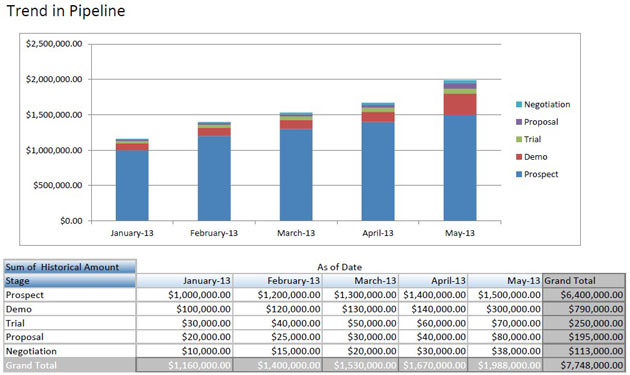The image size is (630, 375).
Task: Click the May-13 chart axis label
Action: 460,233
